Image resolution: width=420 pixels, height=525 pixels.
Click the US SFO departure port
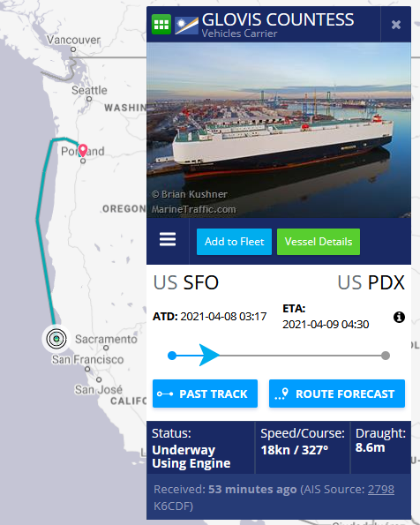(x=186, y=282)
